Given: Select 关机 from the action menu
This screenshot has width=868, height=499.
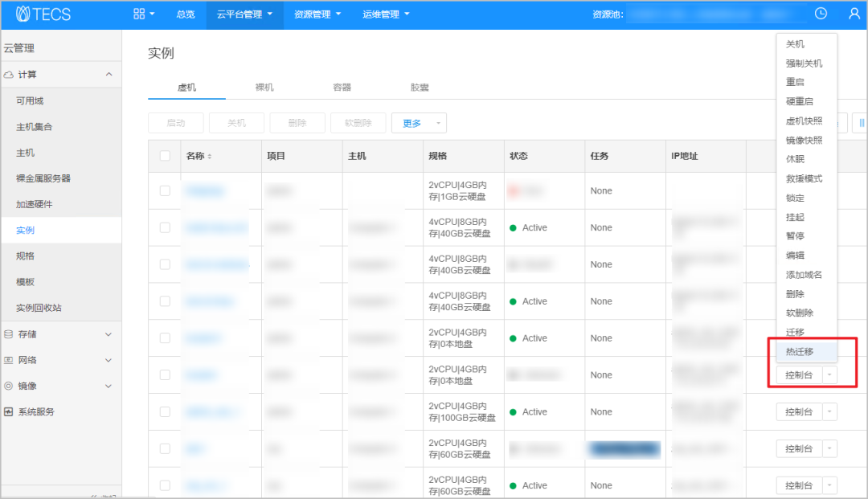Looking at the screenshot, I should pos(795,44).
